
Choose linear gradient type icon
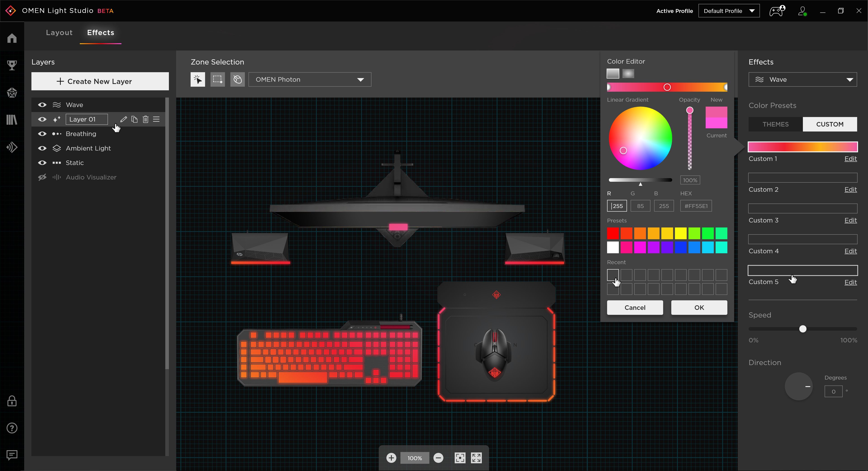click(x=613, y=74)
